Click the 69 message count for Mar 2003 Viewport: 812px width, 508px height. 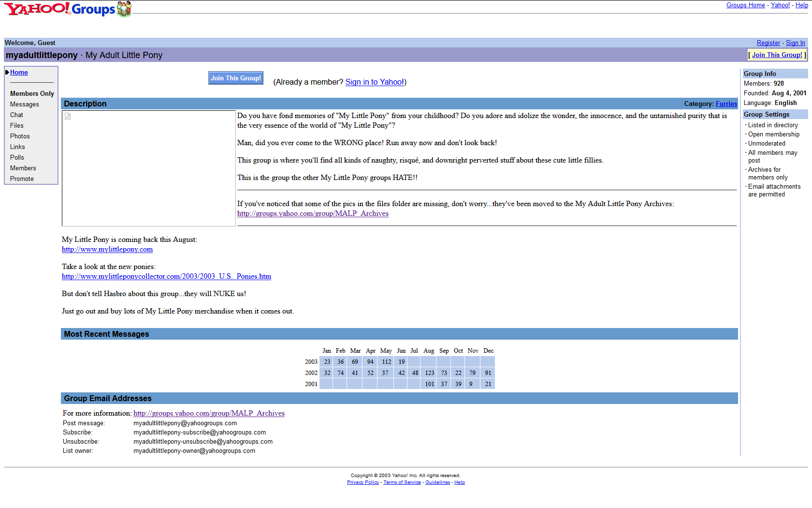click(355, 362)
